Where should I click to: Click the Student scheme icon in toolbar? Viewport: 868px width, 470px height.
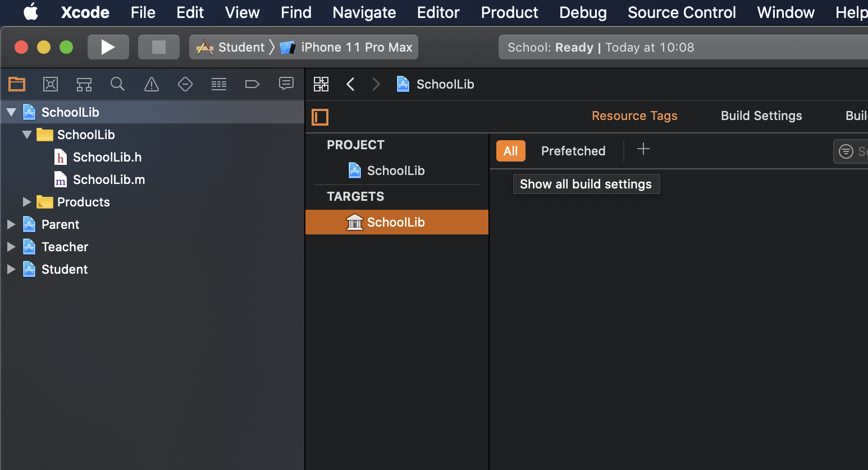(205, 48)
